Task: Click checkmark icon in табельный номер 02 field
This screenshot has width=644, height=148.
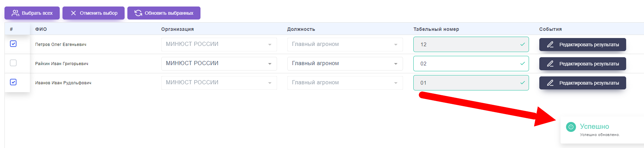Action: point(522,63)
